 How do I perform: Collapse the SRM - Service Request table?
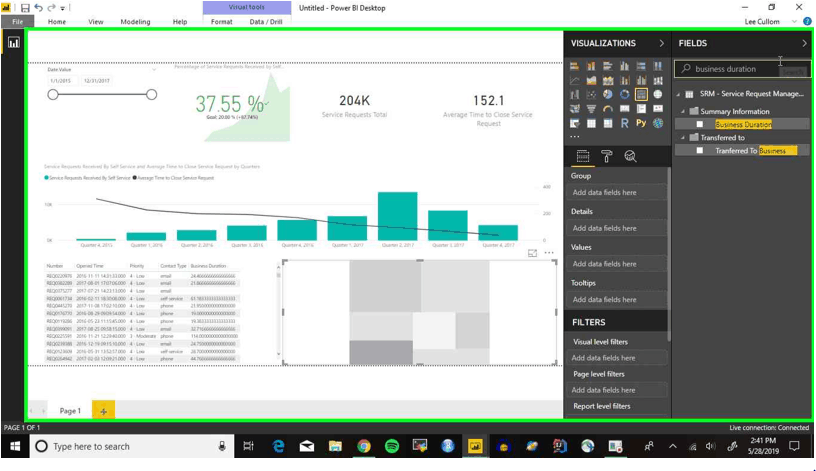click(x=678, y=94)
